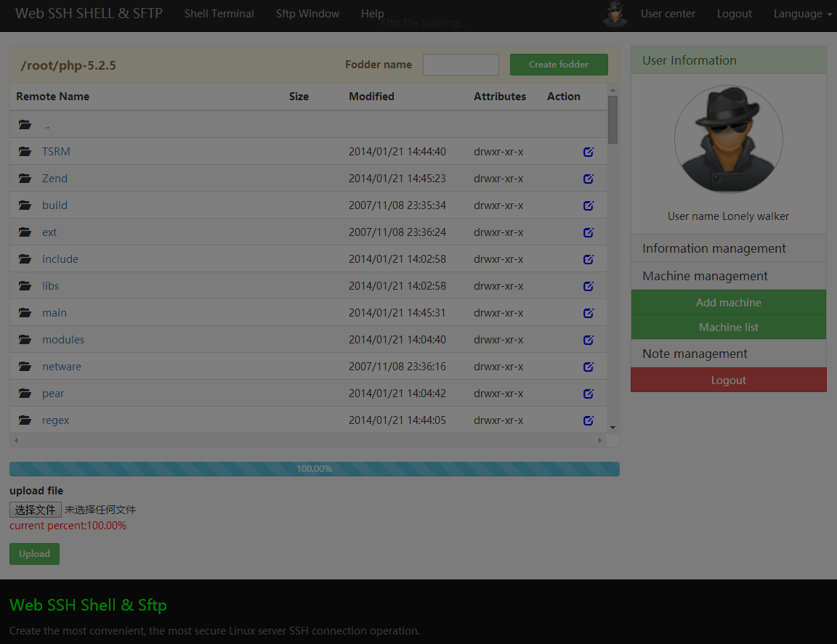Go to User center
Screen dimensions: 837x644
click(x=668, y=14)
